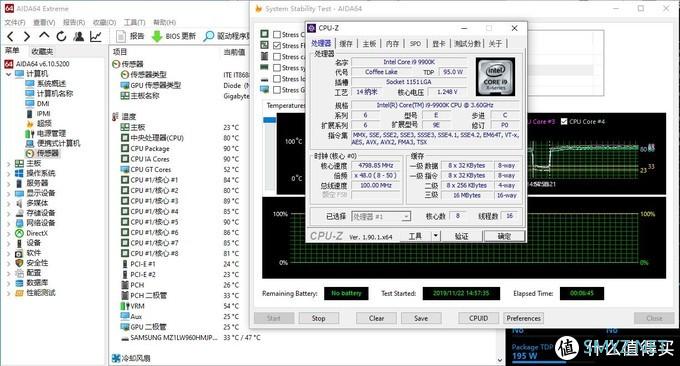Viewport: 680px width, 366px height.
Task: Click the VRM sensor row icon
Action: (x=125, y=306)
